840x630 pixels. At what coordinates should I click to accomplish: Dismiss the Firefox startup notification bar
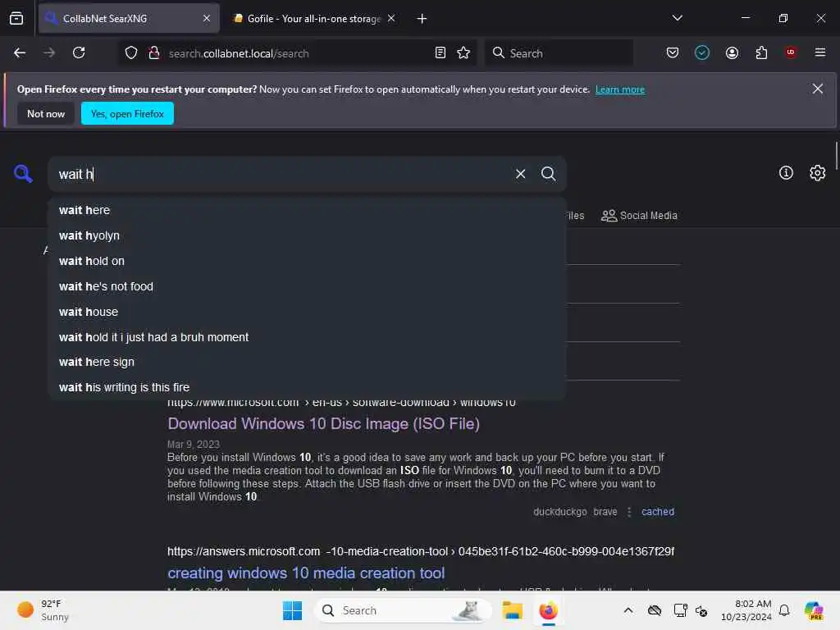(x=817, y=89)
